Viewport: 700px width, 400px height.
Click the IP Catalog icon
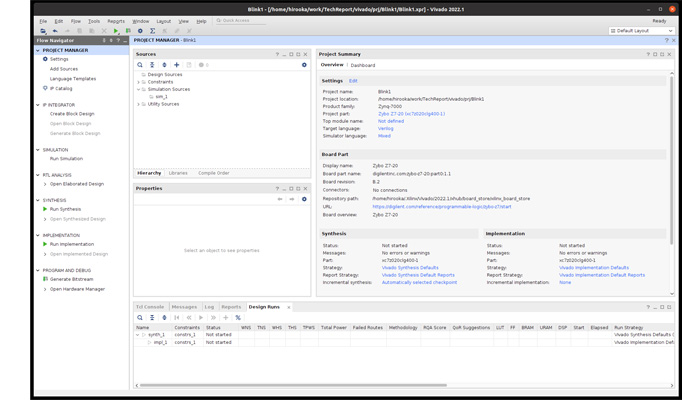(x=45, y=88)
